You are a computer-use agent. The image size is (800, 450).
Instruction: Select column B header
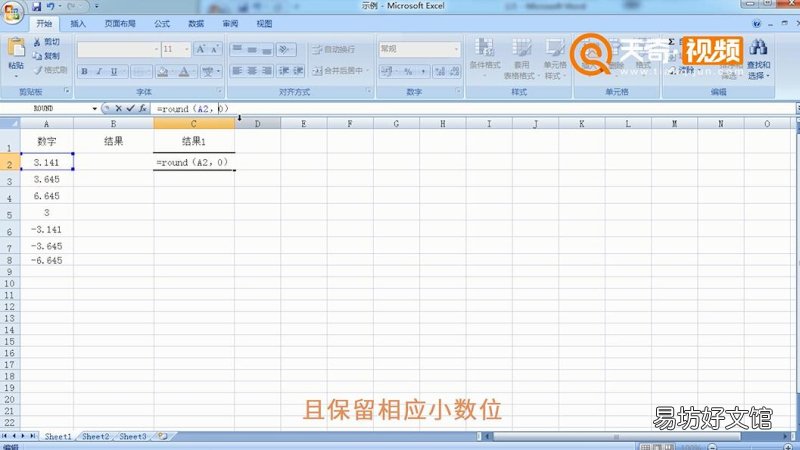pyautogui.click(x=113, y=123)
